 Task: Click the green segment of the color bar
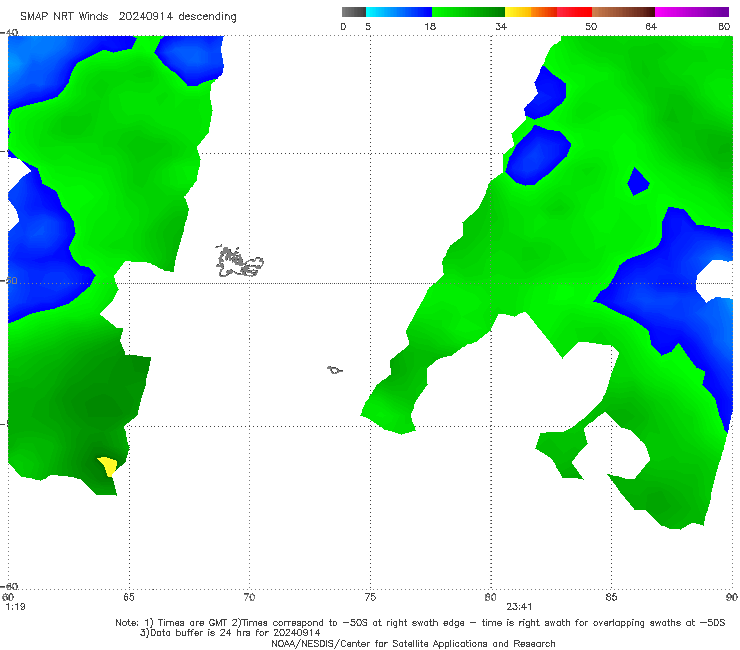click(x=468, y=12)
